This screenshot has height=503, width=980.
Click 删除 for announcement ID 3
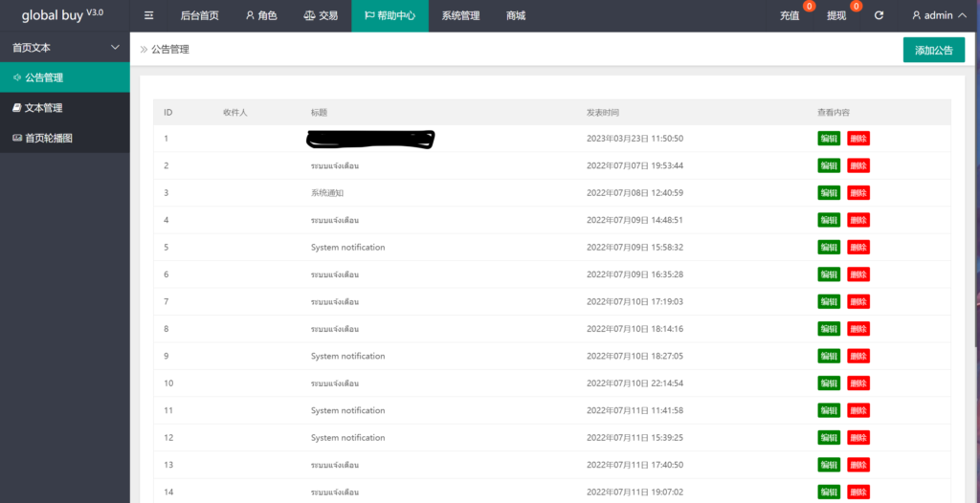pyautogui.click(x=858, y=193)
